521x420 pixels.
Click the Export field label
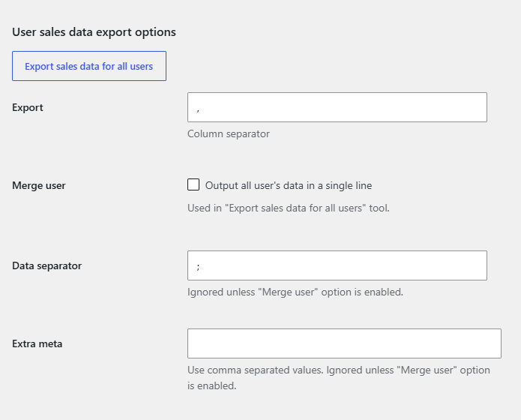click(x=28, y=108)
